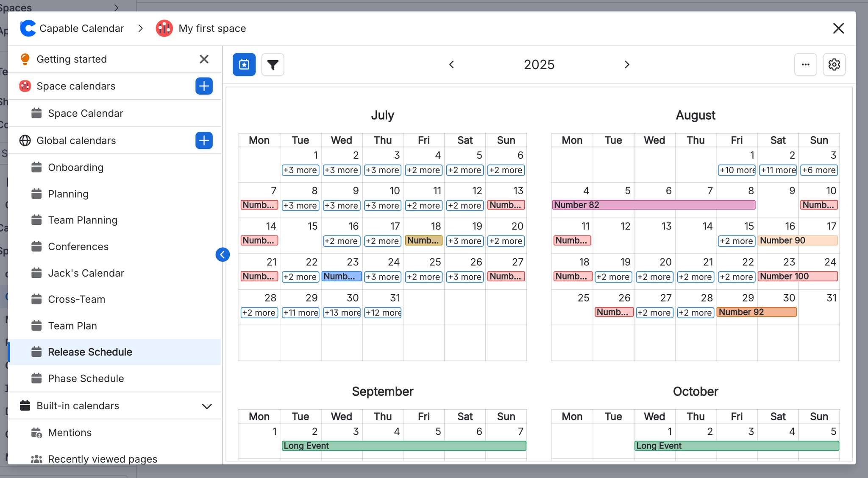This screenshot has width=868, height=478.
Task: Open the filter funnel button
Action: (273, 64)
